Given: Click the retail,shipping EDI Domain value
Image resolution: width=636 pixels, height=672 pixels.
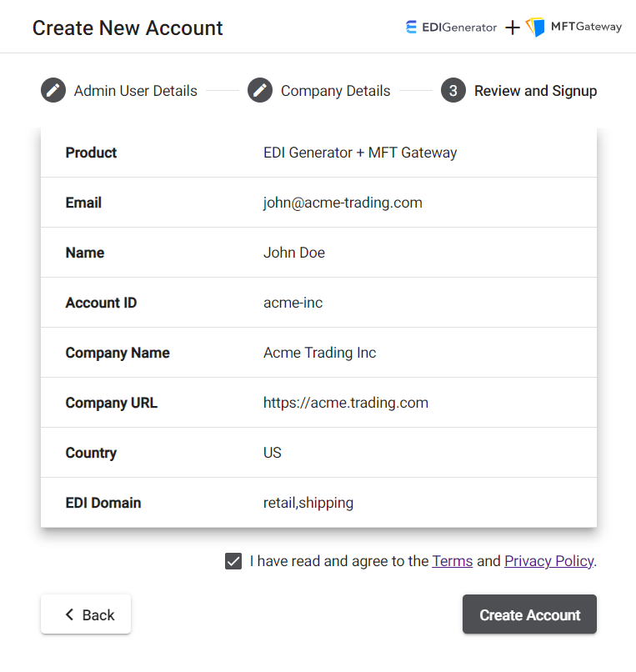Looking at the screenshot, I should (308, 503).
